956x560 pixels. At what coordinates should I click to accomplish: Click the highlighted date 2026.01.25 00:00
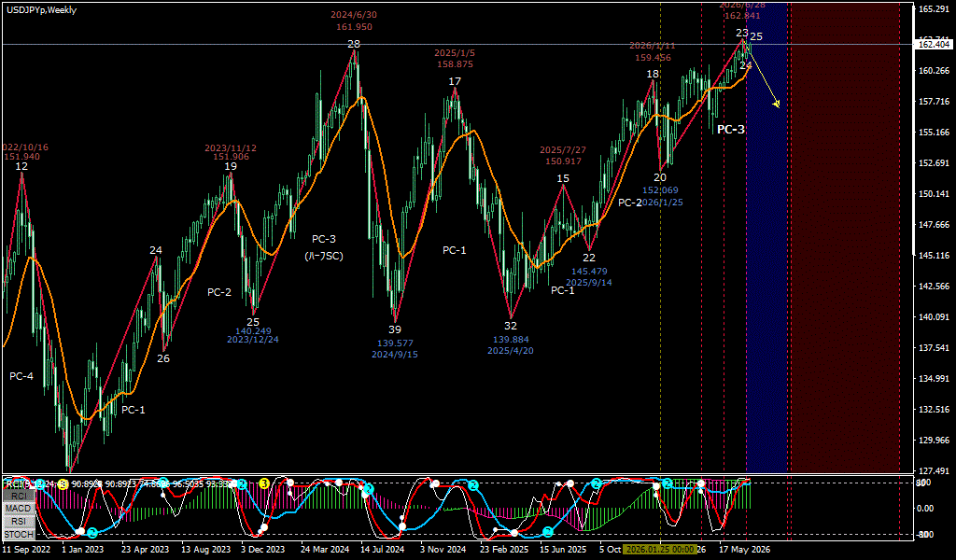660,549
